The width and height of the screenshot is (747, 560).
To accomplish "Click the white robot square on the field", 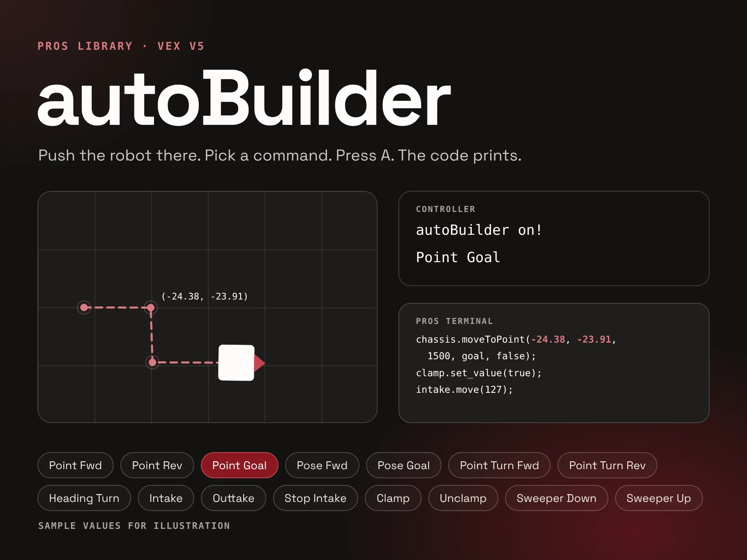I will (x=237, y=363).
